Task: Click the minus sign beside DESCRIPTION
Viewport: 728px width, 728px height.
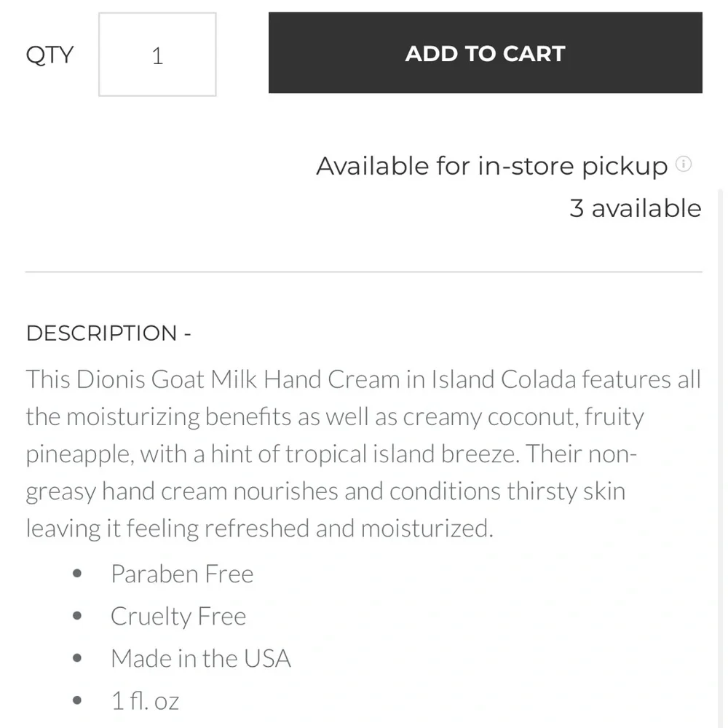Action: 186,333
